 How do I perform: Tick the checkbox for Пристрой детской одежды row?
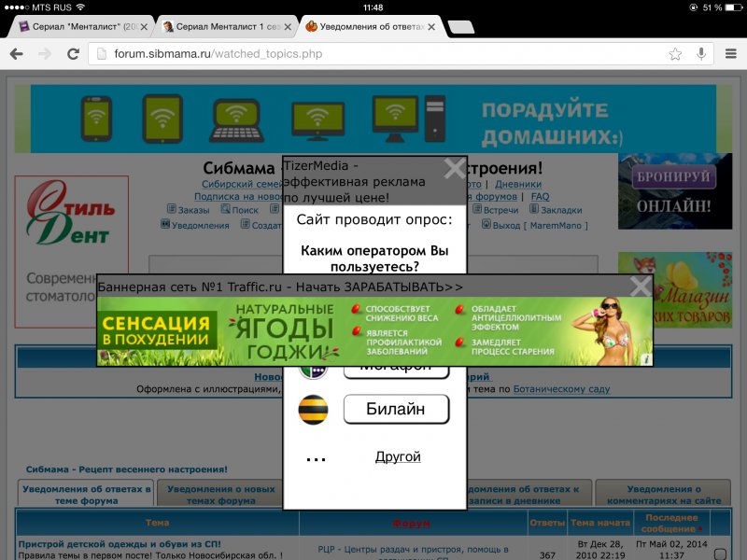click(720, 553)
